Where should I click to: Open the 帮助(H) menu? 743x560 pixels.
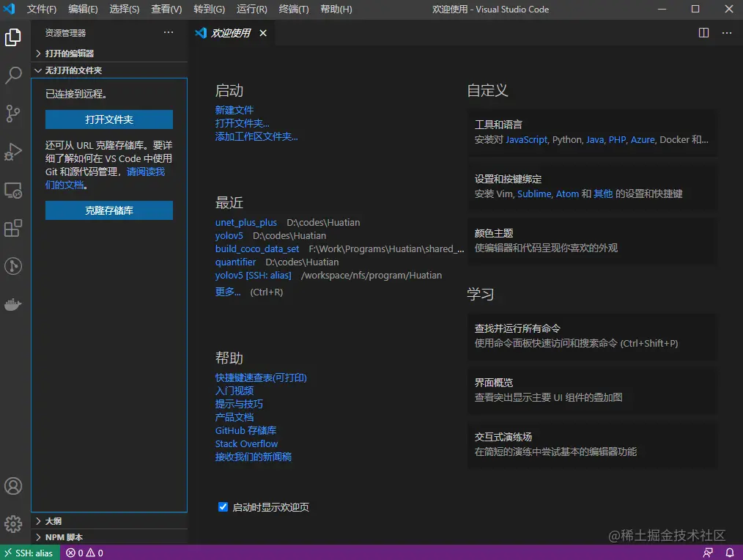tap(336, 9)
